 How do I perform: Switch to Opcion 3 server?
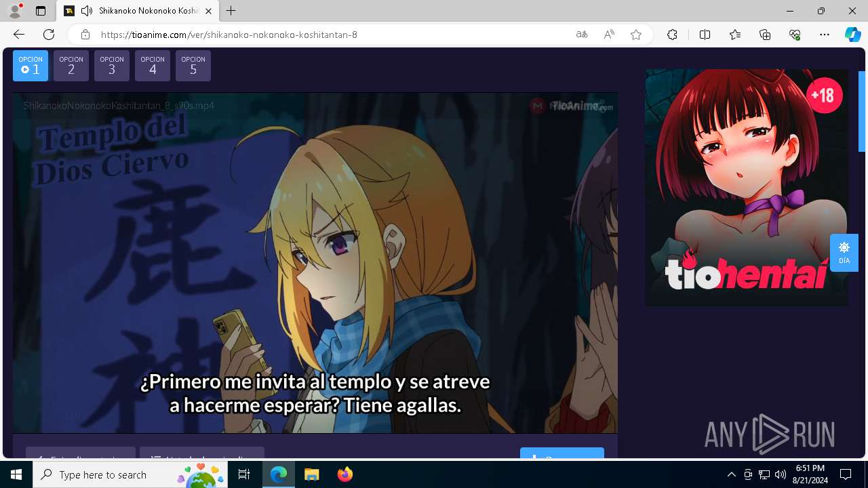112,66
